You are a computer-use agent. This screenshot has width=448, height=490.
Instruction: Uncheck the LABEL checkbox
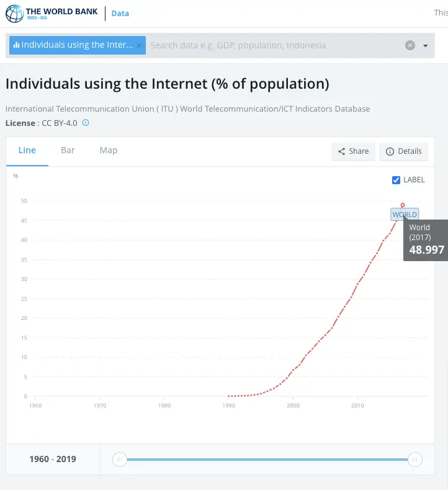point(396,180)
